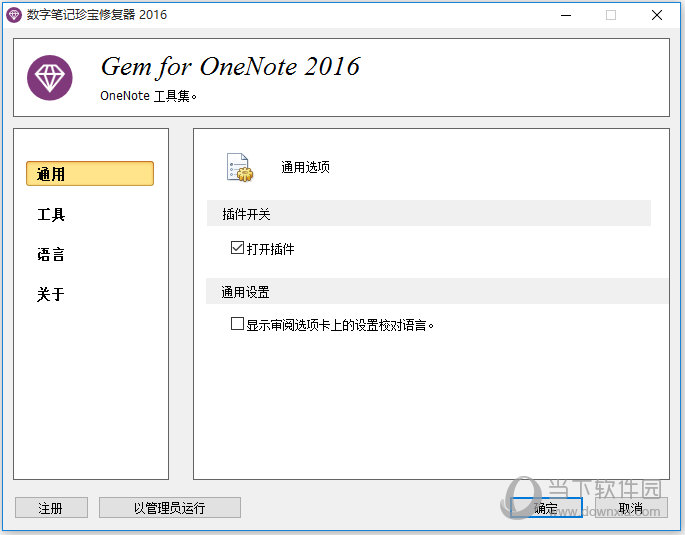Confirm with the 确定 button
The width and height of the screenshot is (685, 535).
coord(546,508)
